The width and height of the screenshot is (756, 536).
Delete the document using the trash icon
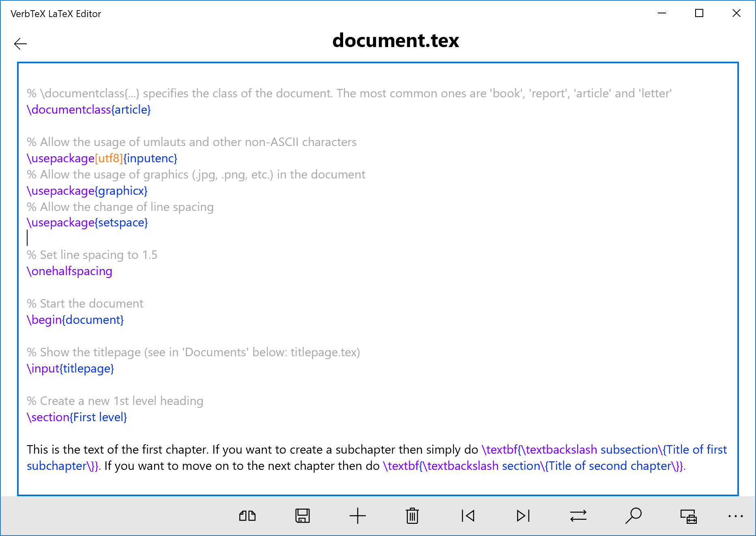(x=412, y=516)
